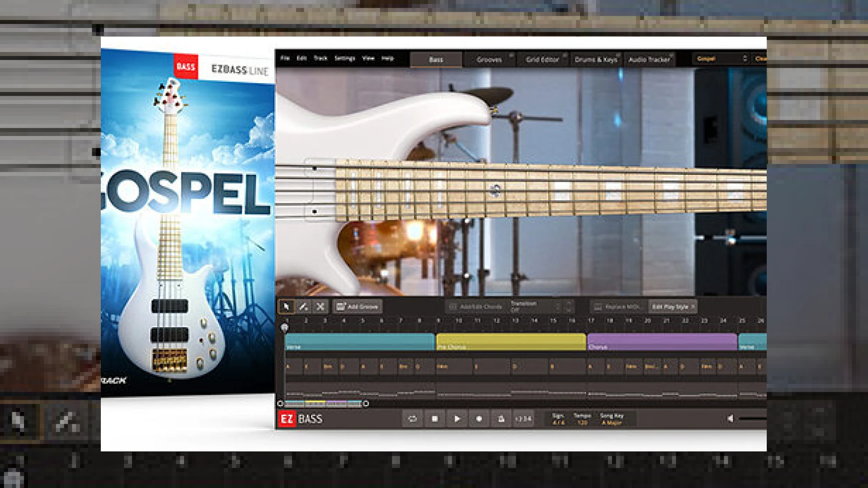This screenshot has width=868, height=488.
Task: Detach the Grooves tab via its corner icon
Action: pyautogui.click(x=511, y=55)
